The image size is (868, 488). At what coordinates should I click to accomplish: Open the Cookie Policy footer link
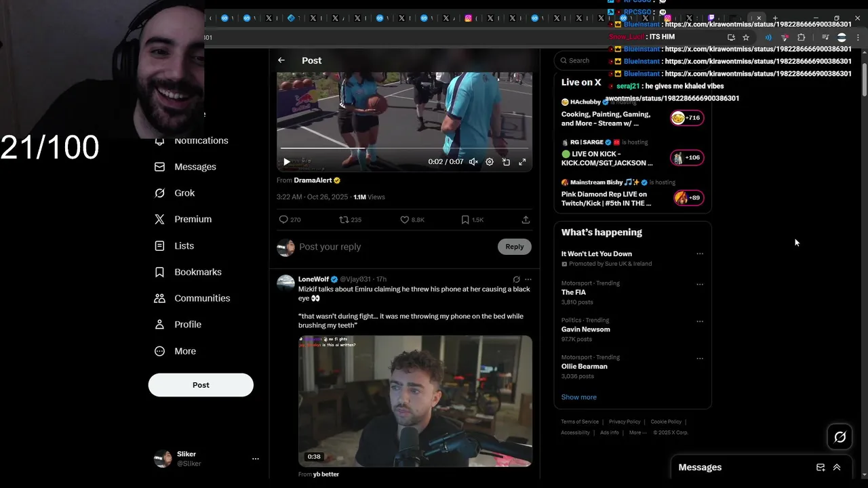tap(666, 422)
